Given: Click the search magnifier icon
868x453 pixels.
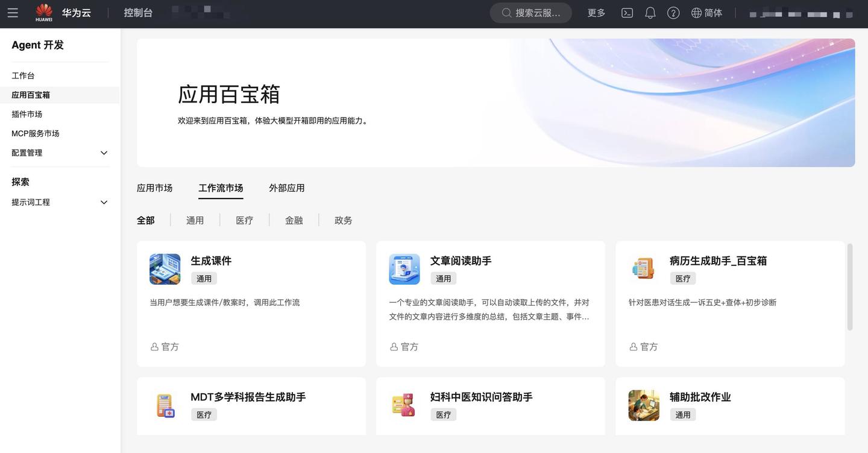Looking at the screenshot, I should point(507,13).
